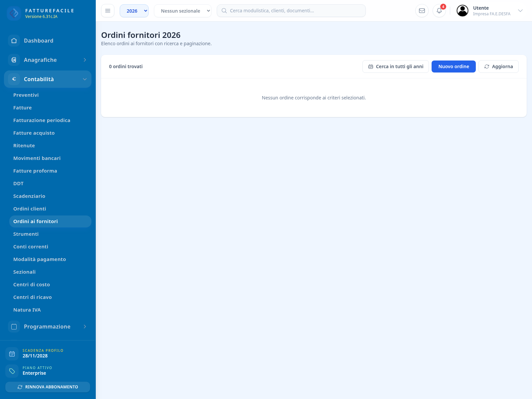Open Centri di ricavo page

[x=50, y=297]
